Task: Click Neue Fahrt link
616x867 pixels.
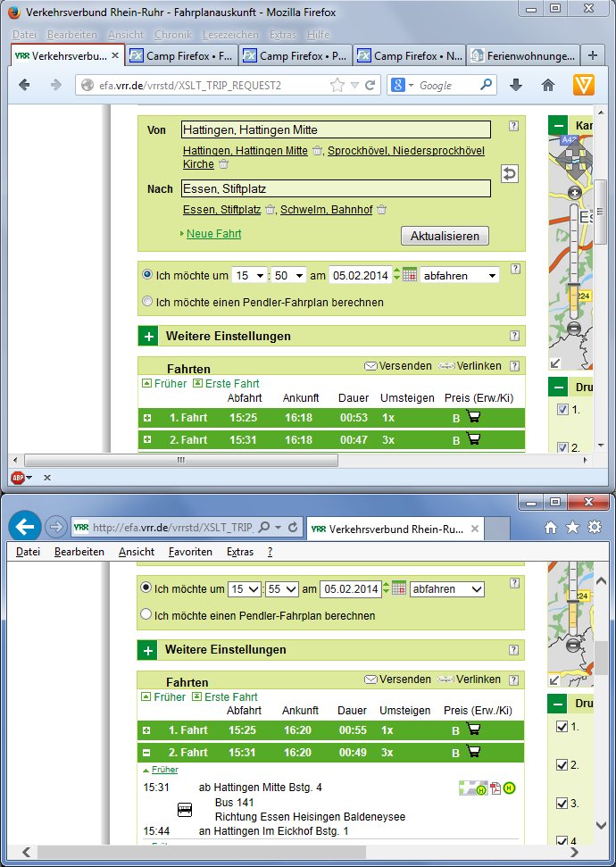Action: pyautogui.click(x=213, y=234)
